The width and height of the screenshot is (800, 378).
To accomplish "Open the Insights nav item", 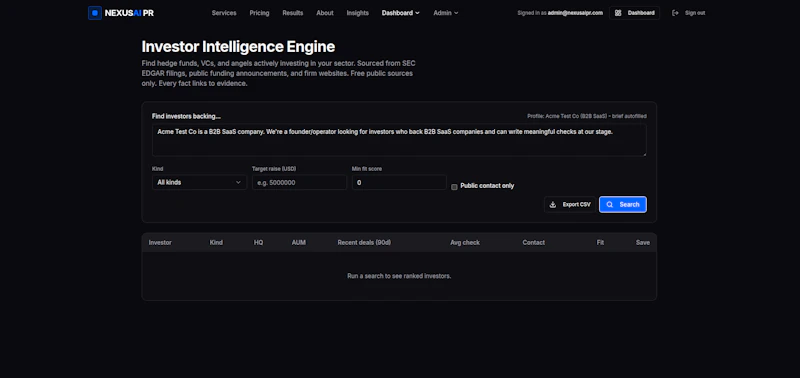I will point(357,13).
